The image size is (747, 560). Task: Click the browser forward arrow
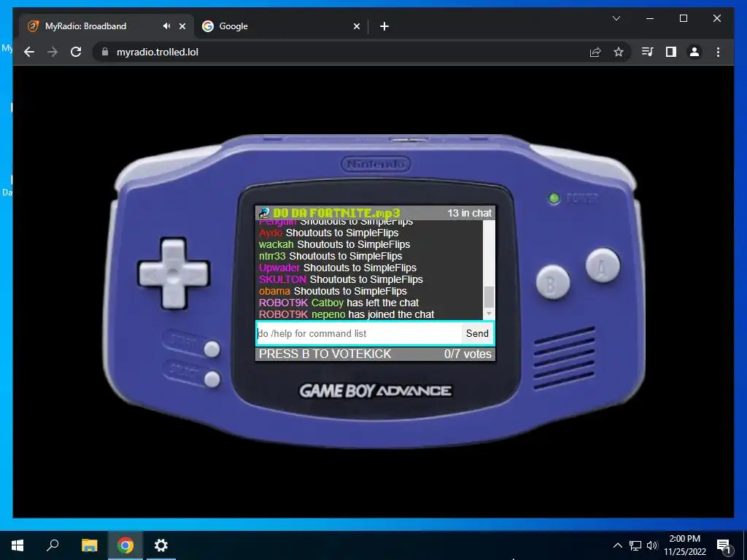click(53, 52)
